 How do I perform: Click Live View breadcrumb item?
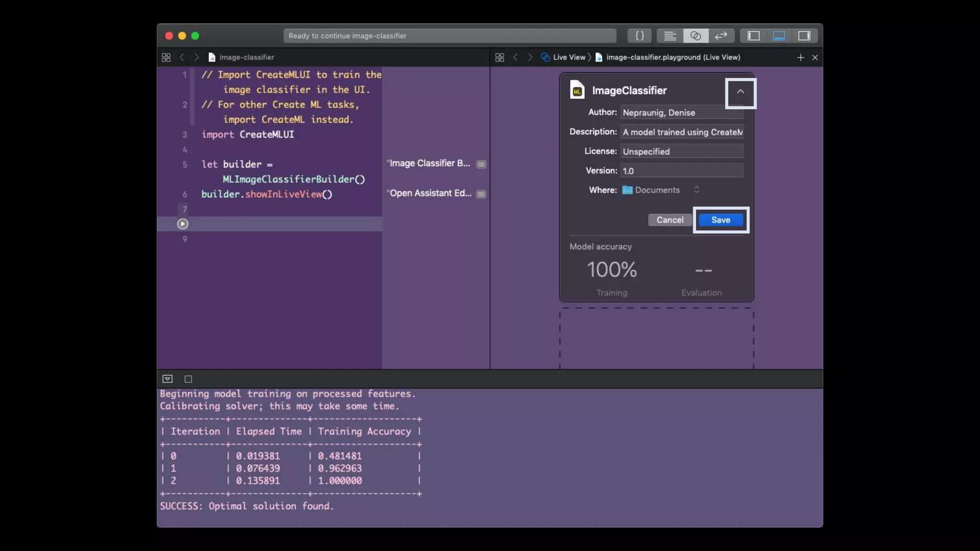568,57
